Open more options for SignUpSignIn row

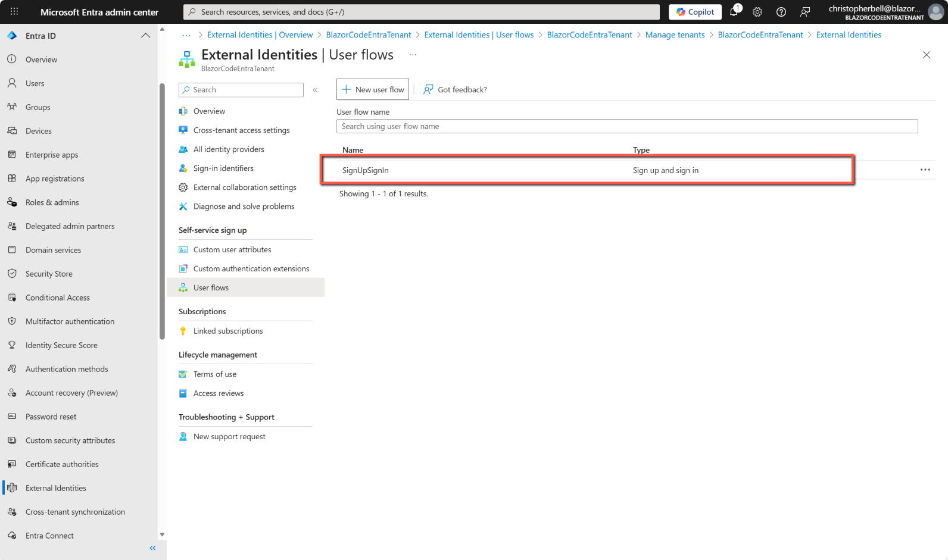tap(925, 170)
